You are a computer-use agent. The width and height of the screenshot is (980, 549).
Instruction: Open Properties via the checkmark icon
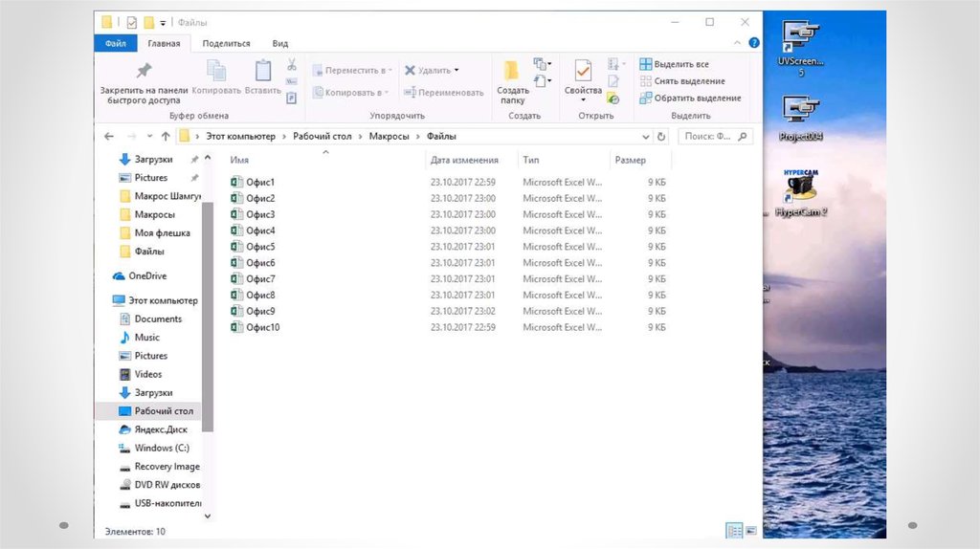(x=582, y=72)
